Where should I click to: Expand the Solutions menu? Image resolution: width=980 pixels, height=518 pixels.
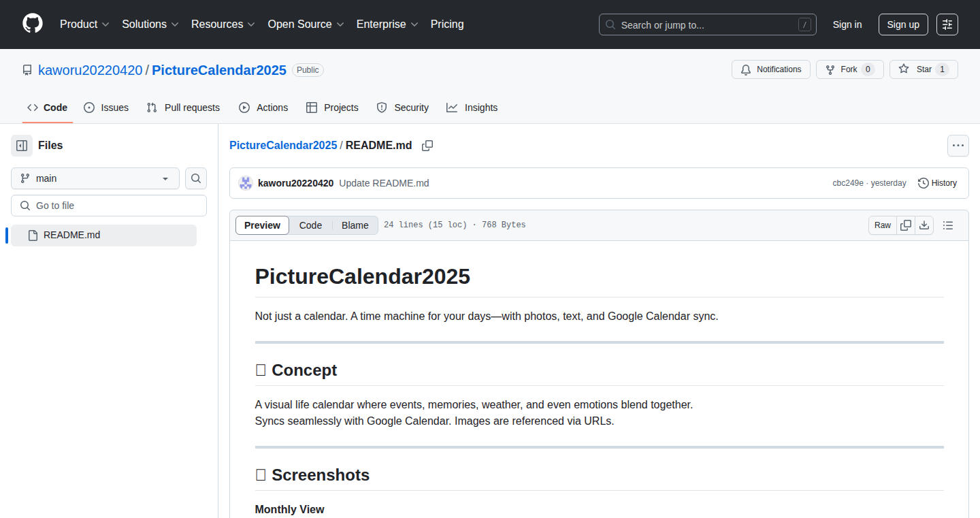(x=150, y=24)
